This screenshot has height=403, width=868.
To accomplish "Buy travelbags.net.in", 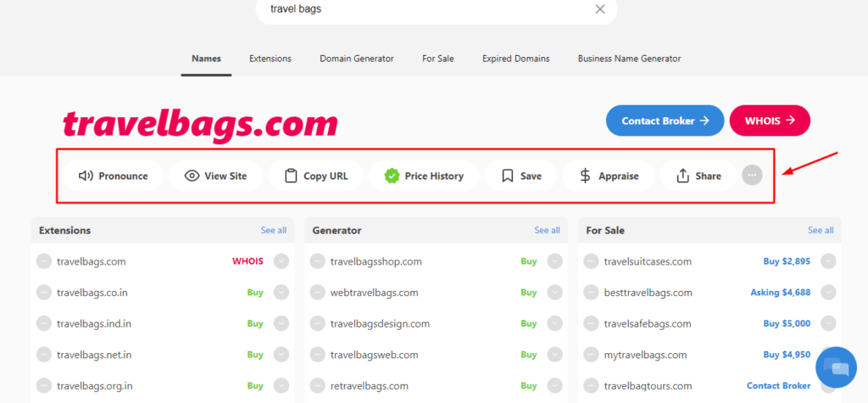I will click(255, 355).
